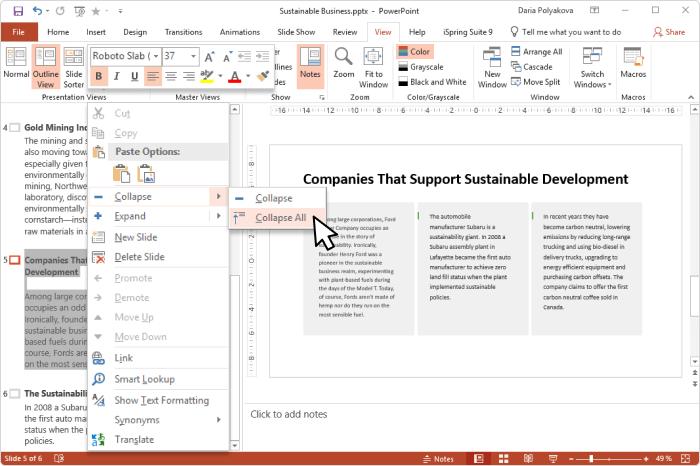Click the spell check status icon
This screenshot has height=466, width=700.
[58, 458]
